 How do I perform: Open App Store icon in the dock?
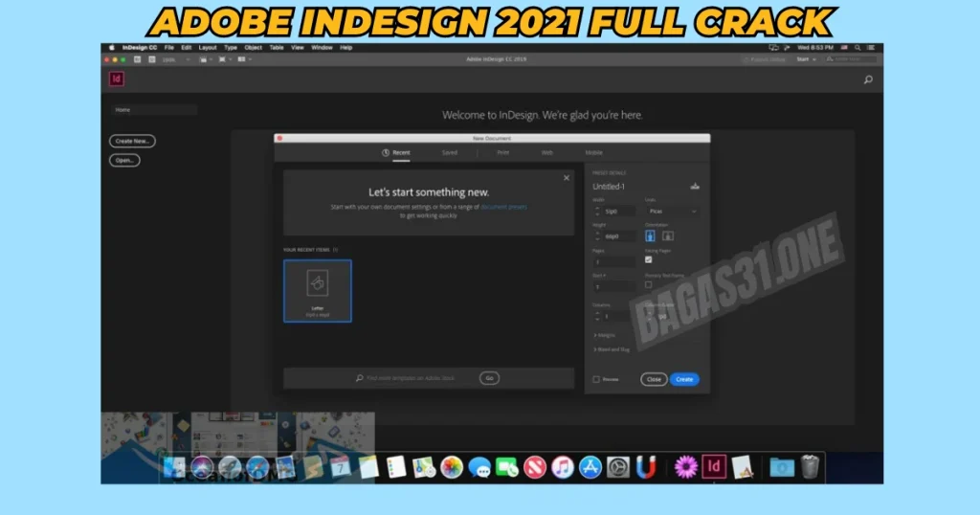coord(590,467)
